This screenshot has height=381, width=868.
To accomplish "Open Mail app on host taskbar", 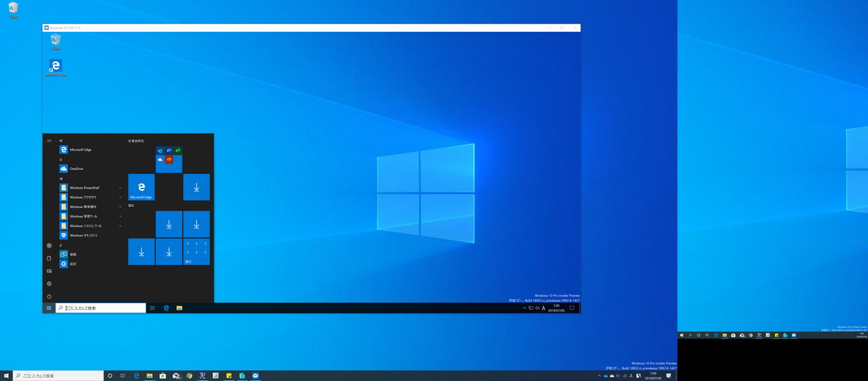I will pos(176,376).
